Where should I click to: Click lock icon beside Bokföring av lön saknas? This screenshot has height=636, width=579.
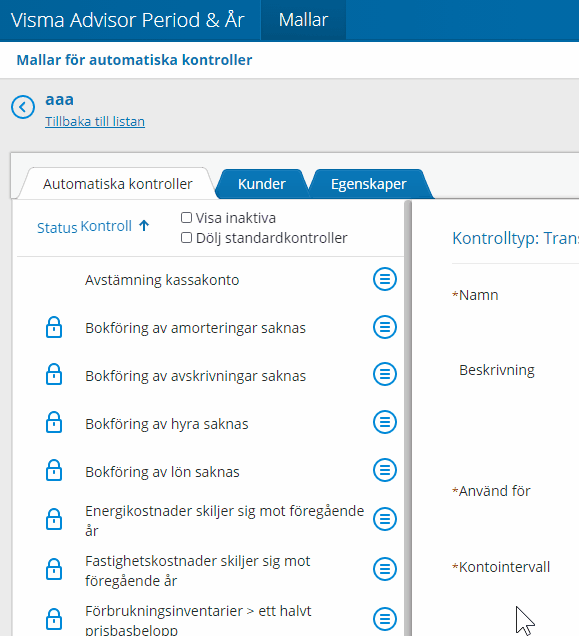pyautogui.click(x=54, y=470)
